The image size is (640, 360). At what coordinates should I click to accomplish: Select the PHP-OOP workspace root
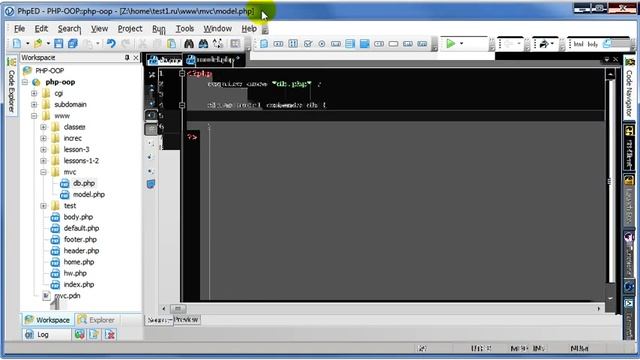49,71
